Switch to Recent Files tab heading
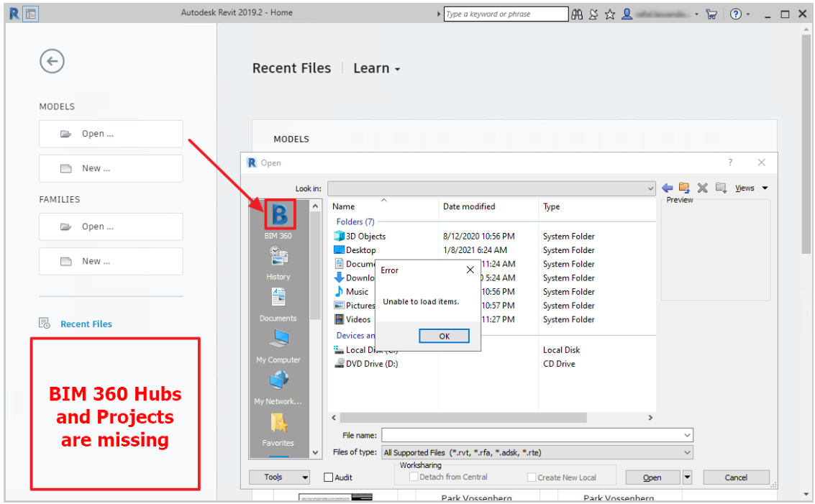 pos(291,68)
